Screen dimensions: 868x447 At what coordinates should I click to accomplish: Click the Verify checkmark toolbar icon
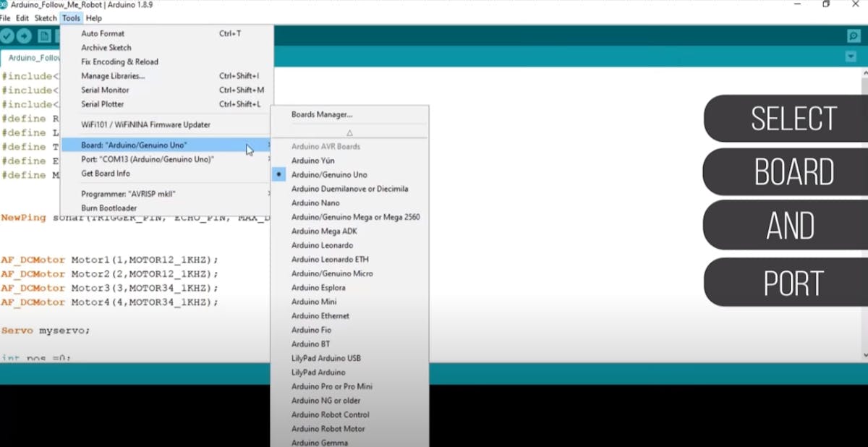click(x=7, y=36)
